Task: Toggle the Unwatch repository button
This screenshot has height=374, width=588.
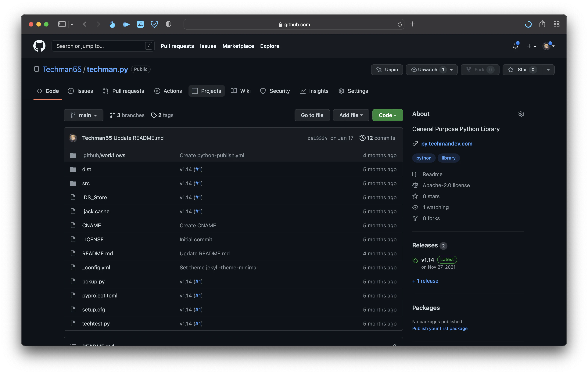Action: 427,70
